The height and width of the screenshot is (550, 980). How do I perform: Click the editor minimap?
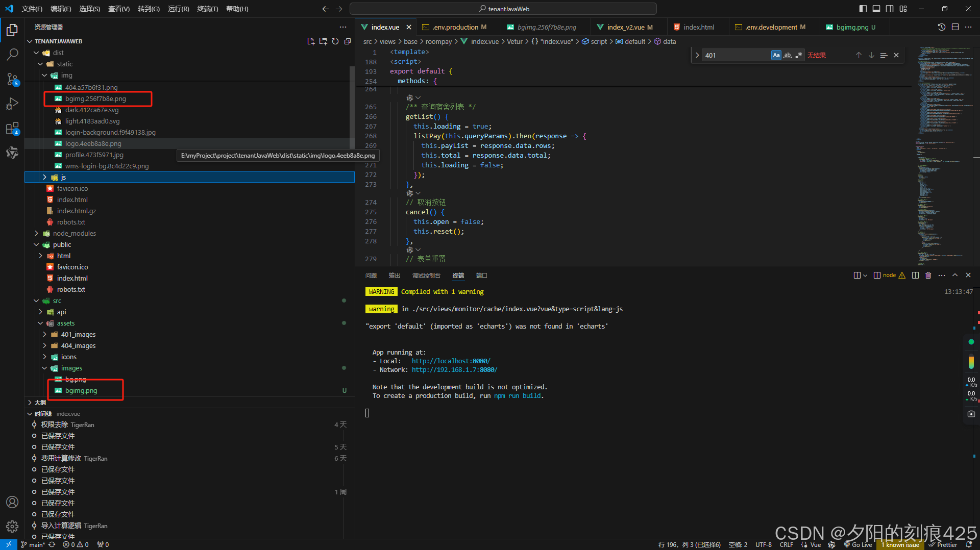944,156
